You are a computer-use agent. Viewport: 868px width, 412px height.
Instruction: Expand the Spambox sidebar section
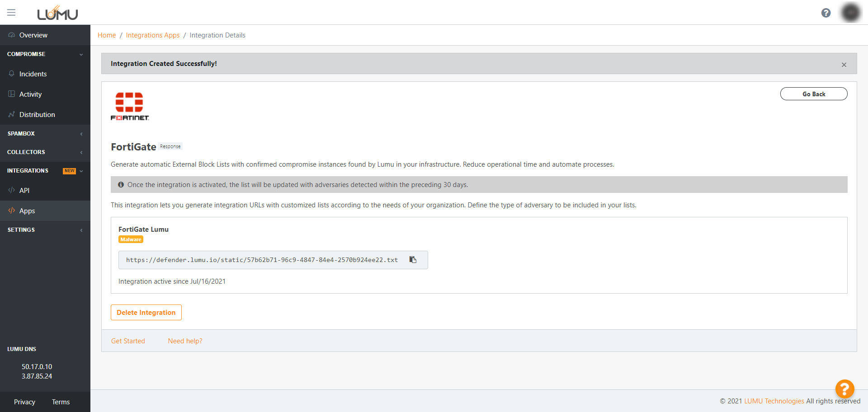(x=45, y=134)
